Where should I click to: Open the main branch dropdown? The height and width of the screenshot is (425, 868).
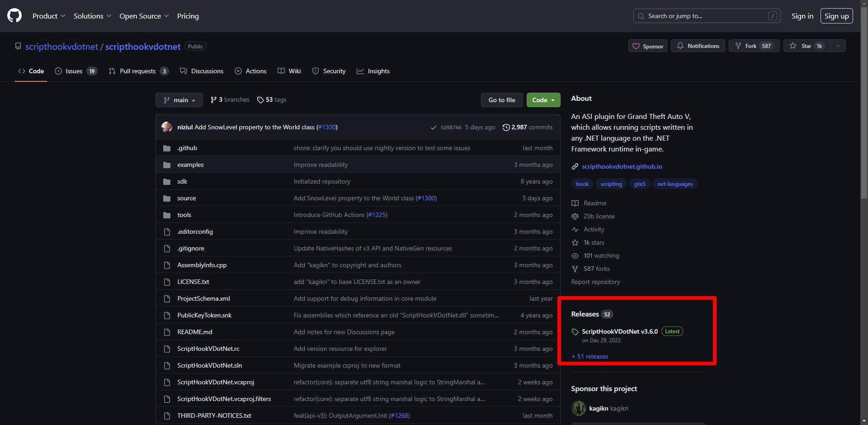[179, 100]
